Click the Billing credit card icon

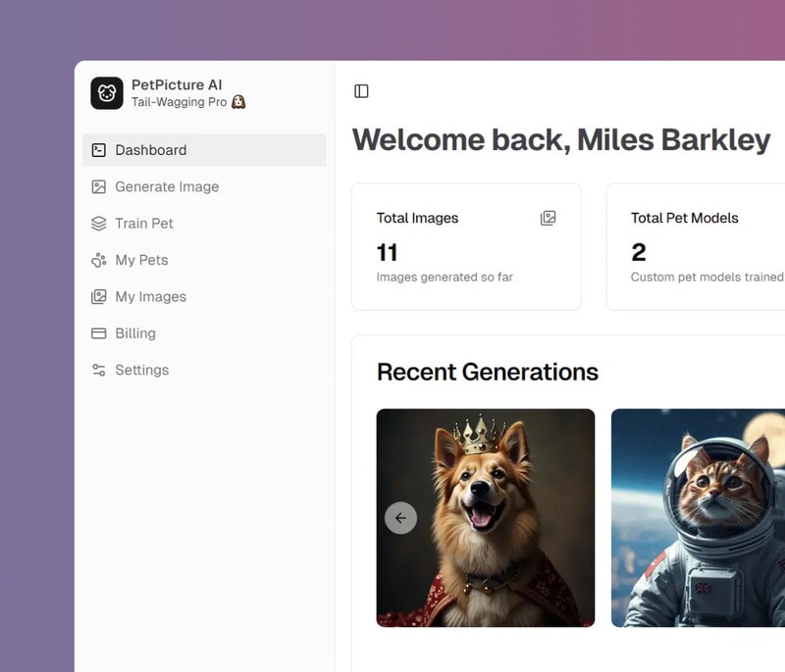tap(98, 334)
